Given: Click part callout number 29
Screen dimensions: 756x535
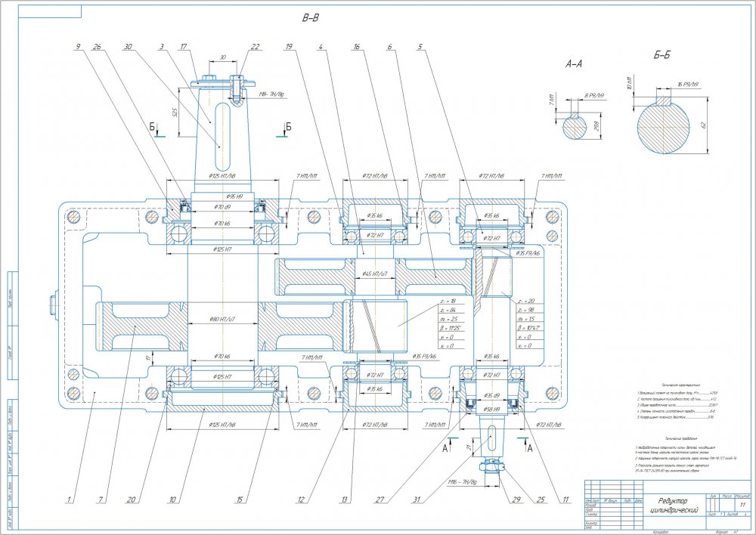Looking at the screenshot, I should (x=516, y=499).
